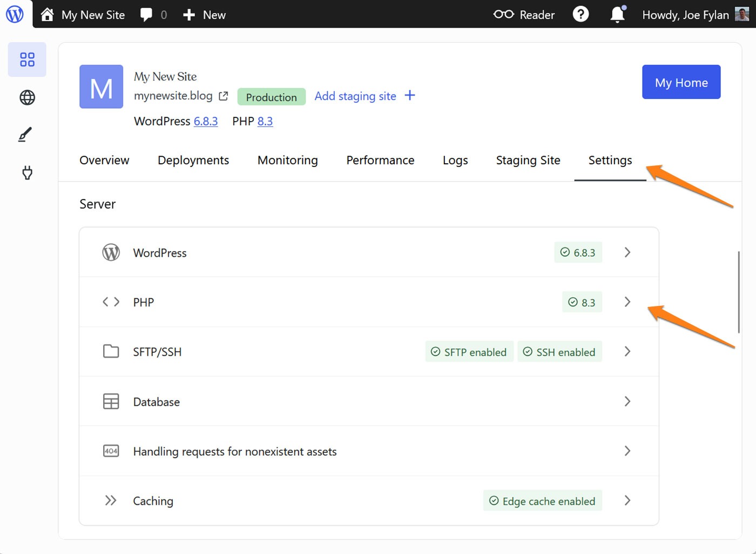
Task: Open the Staging Site tab
Action: [528, 160]
